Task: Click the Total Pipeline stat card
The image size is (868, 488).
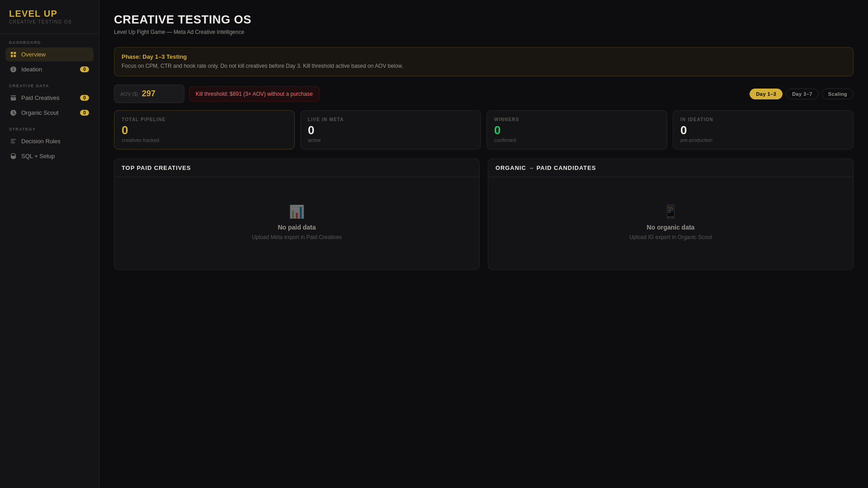Action: 204,130
